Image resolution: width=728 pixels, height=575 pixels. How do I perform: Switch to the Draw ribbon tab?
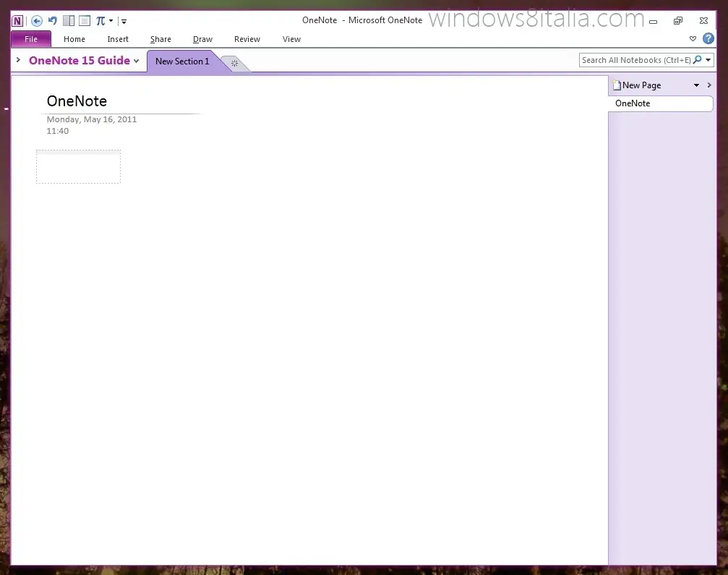pos(202,39)
